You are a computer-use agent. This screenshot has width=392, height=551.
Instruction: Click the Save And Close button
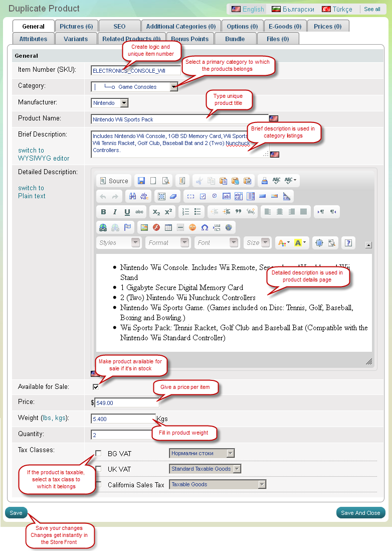coord(360,513)
